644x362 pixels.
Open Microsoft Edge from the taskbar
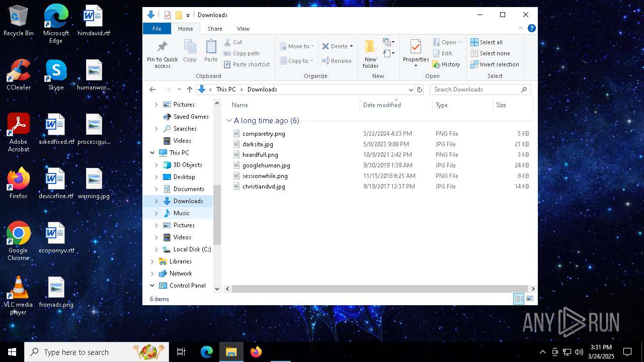207,352
